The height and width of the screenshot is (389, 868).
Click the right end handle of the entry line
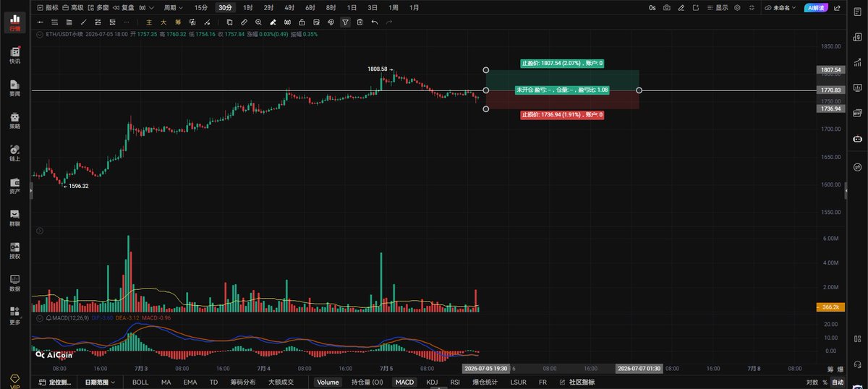639,90
